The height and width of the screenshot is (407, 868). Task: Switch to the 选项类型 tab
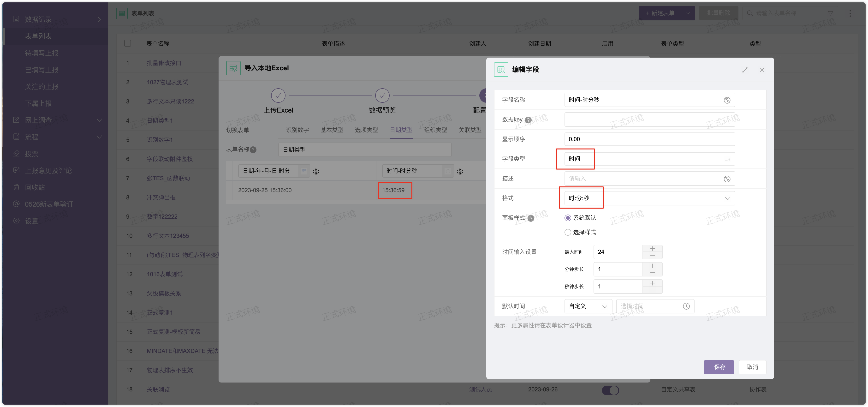click(x=366, y=130)
